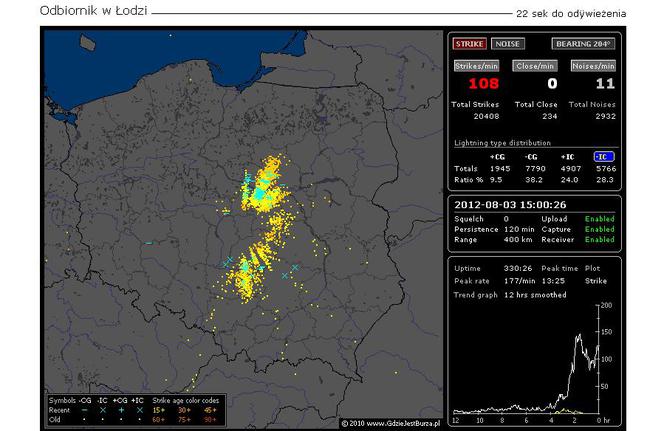Image resolution: width=664 pixels, height=431 pixels.
Task: Click the ratio value 9.5
Action: (x=496, y=180)
